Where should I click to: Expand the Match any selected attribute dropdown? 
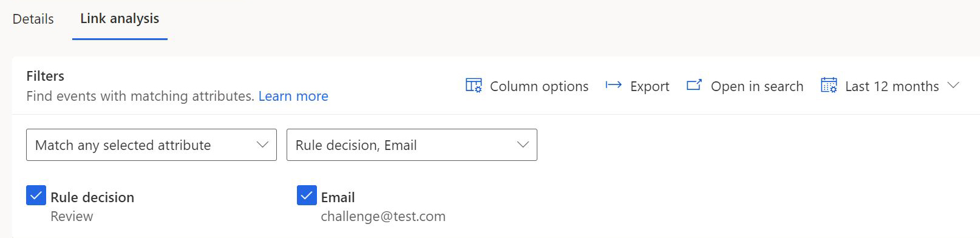(151, 144)
